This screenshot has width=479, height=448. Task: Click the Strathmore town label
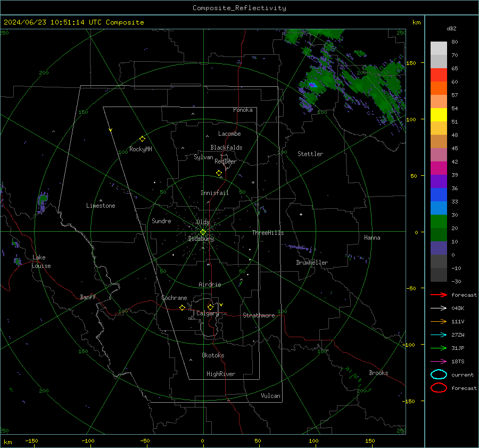click(x=259, y=315)
